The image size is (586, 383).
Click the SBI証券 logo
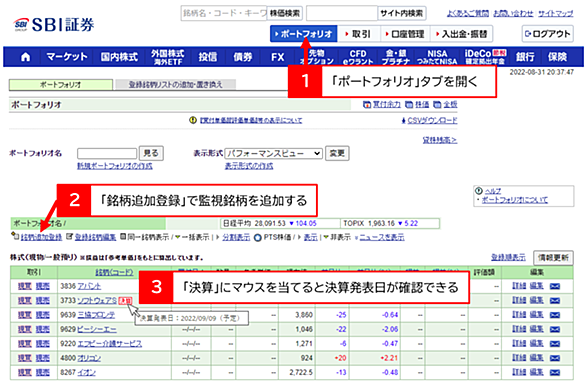(x=54, y=25)
